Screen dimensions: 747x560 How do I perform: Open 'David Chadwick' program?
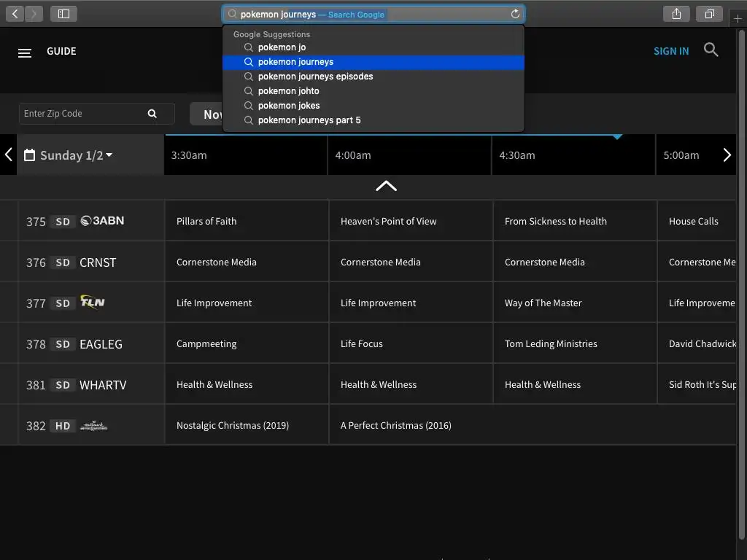697,343
